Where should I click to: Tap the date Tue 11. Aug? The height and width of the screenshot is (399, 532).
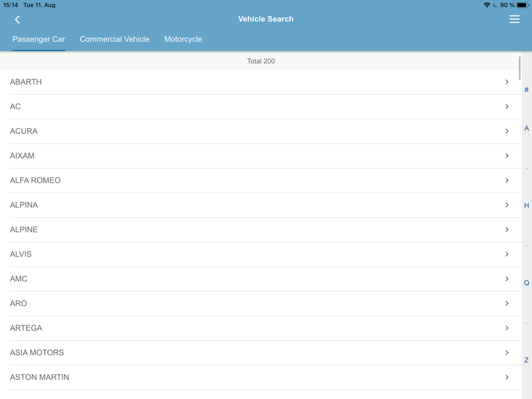pyautogui.click(x=39, y=5)
